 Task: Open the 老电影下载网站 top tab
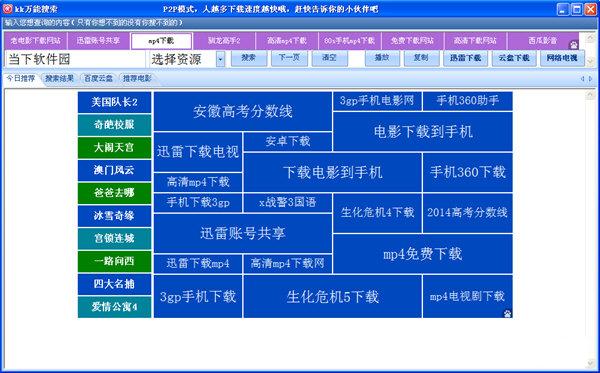36,41
